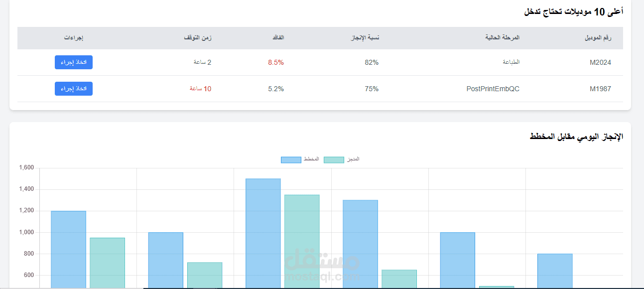Click the 1,200 y-axis label
644x289 pixels.
pyautogui.click(x=26, y=211)
